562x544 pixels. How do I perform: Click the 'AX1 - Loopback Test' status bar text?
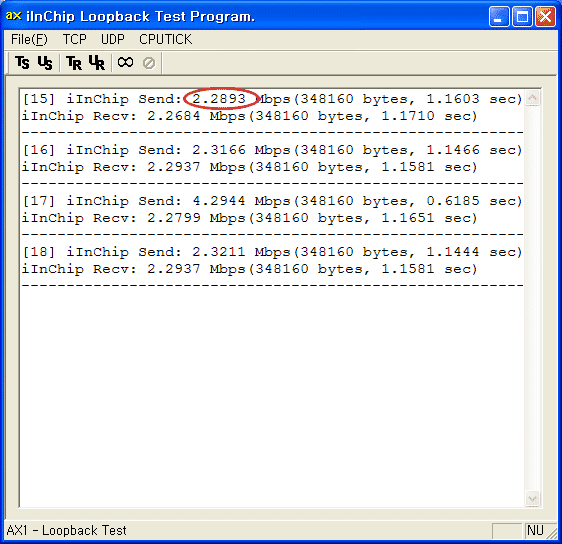(x=66, y=530)
